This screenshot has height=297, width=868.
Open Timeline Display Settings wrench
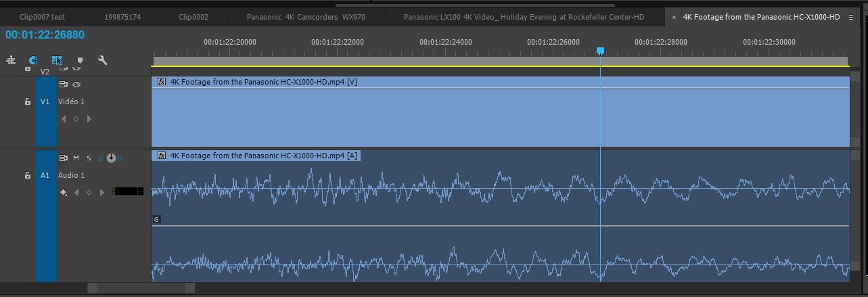pyautogui.click(x=103, y=60)
